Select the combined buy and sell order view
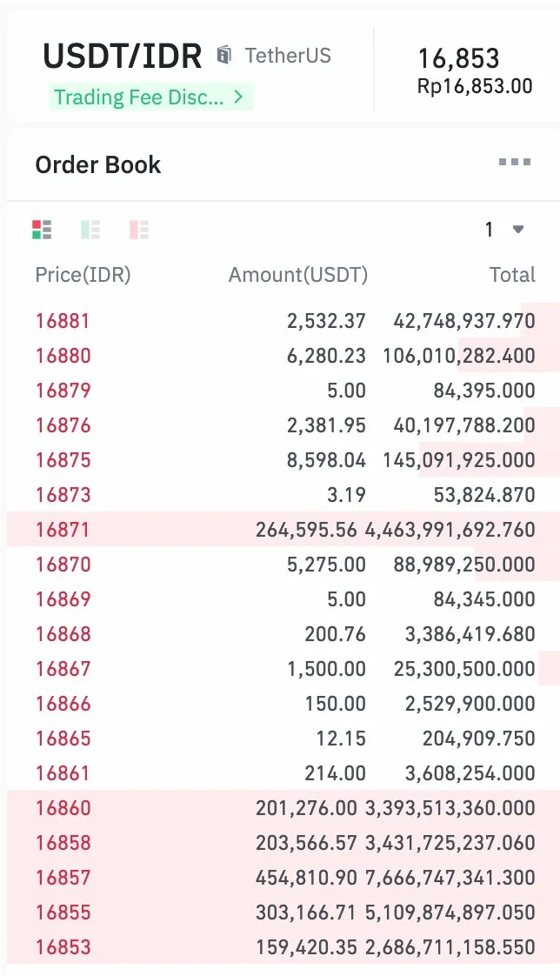The image size is (560, 976). 42,230
